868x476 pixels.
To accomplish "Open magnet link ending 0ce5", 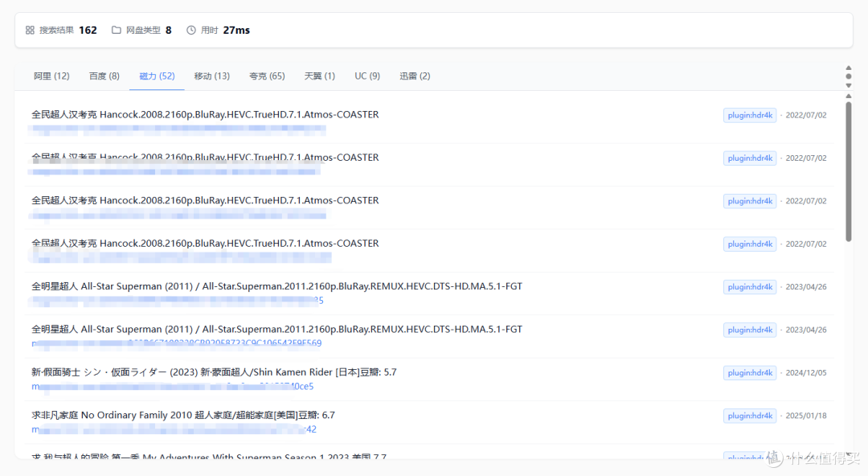I will (172, 386).
